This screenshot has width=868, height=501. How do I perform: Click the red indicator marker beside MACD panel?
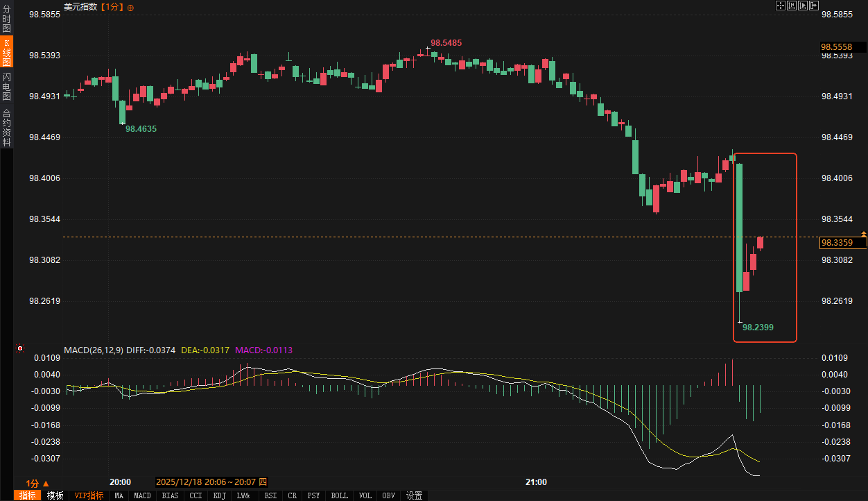coord(20,348)
